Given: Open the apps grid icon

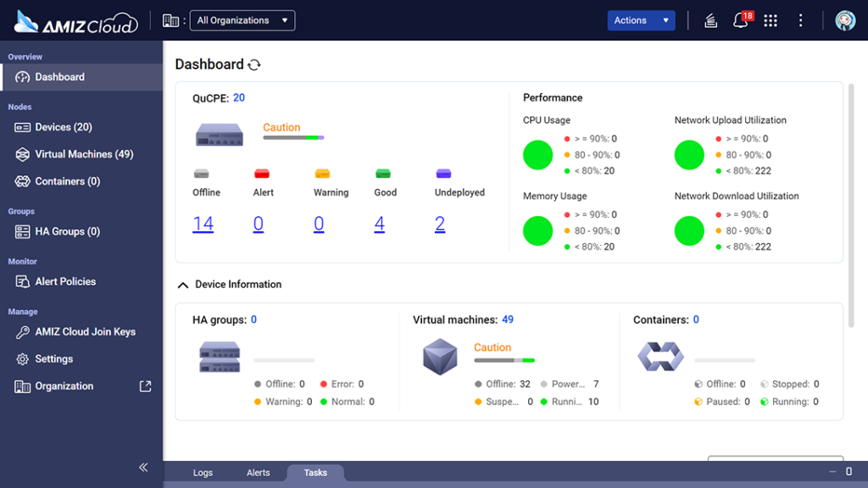Looking at the screenshot, I should coord(771,19).
